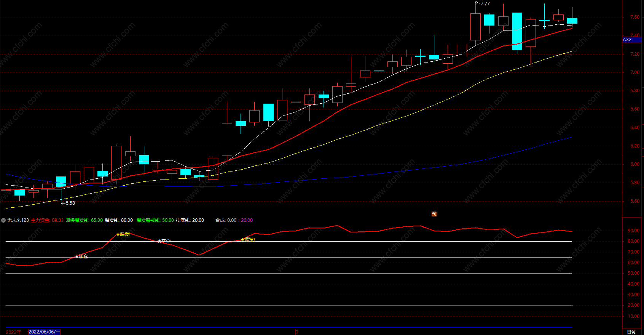644x335 pixels.
Task: Click the 合成: 0.00 value
Action: [x=226, y=220]
